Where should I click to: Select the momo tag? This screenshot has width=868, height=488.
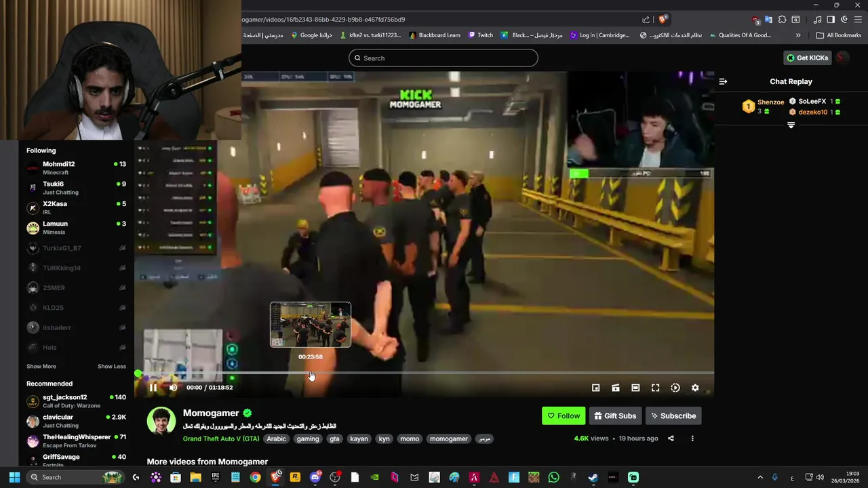(x=410, y=439)
